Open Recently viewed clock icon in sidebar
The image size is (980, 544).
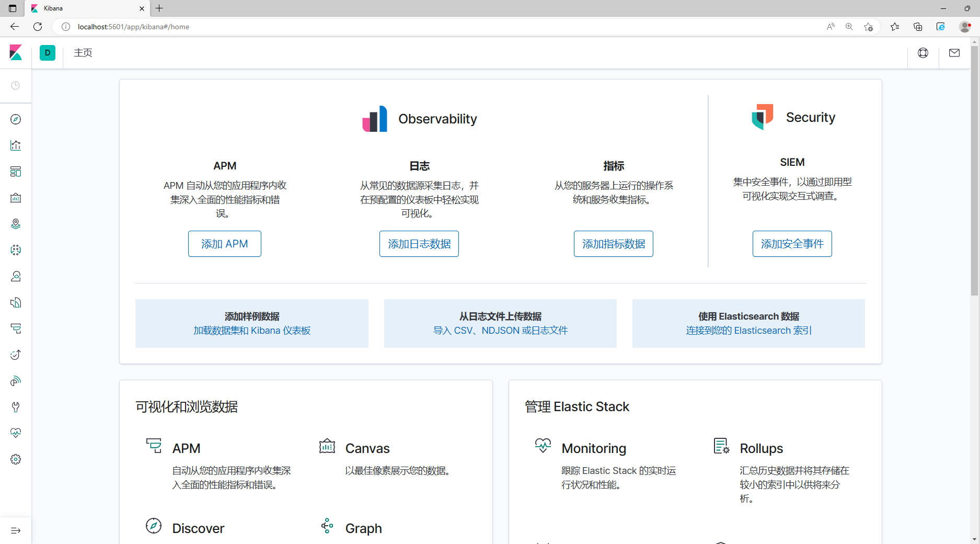pyautogui.click(x=16, y=85)
